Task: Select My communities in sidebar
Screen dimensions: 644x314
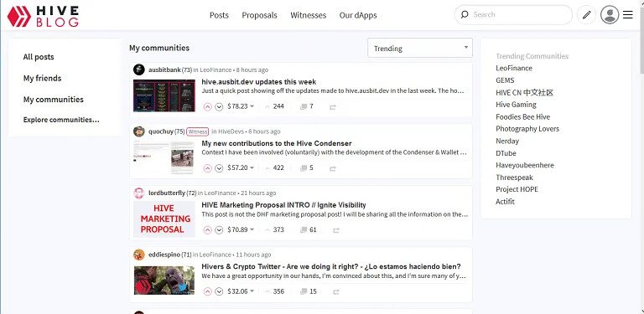Action: coord(54,100)
